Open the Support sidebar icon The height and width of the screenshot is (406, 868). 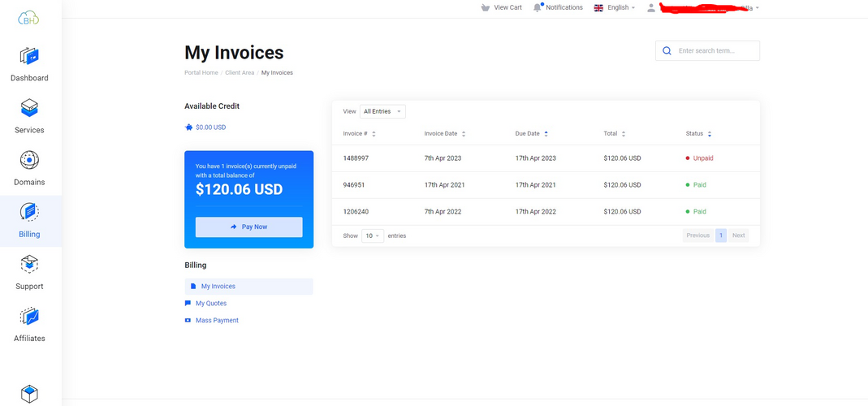[29, 264]
